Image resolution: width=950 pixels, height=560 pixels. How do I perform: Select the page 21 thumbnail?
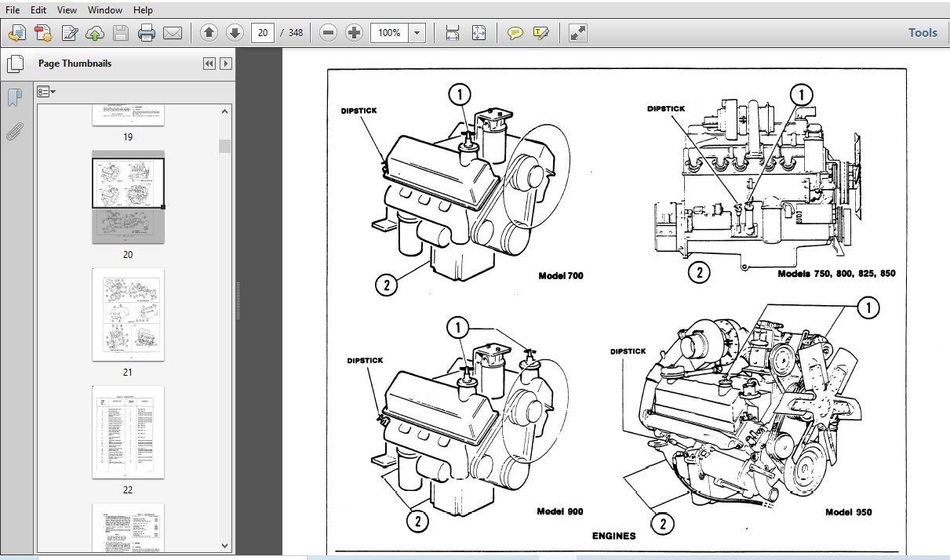coord(129,315)
